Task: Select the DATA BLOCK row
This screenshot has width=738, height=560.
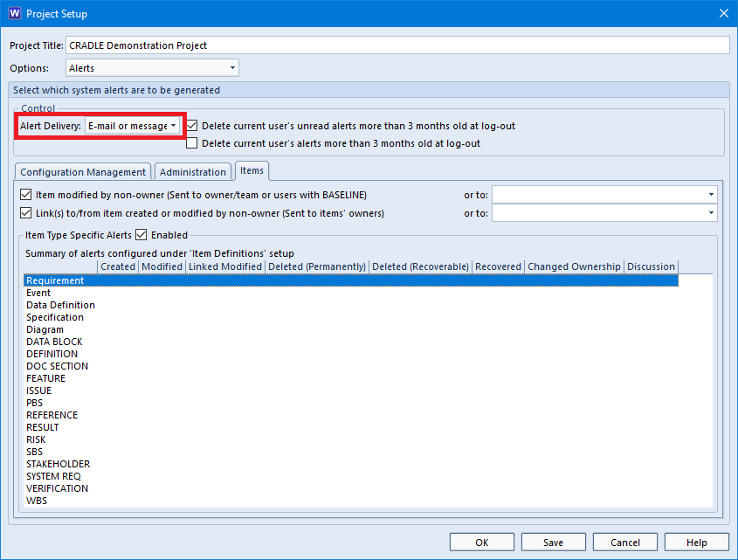Action: 351,342
